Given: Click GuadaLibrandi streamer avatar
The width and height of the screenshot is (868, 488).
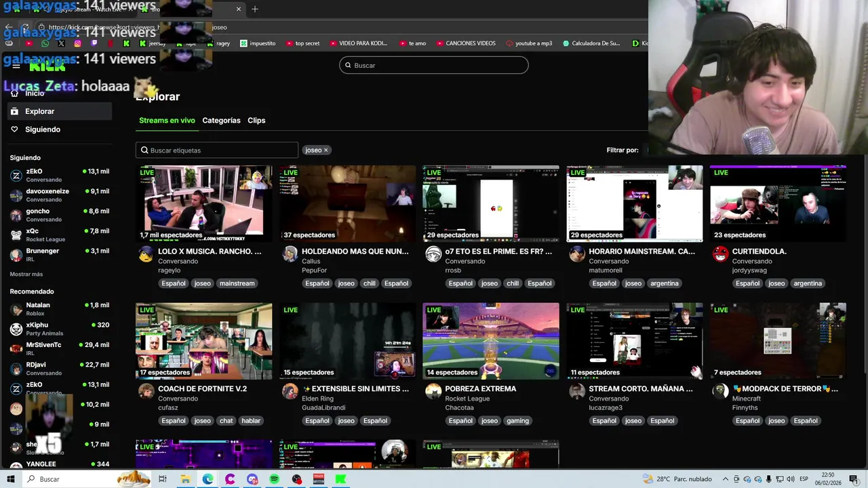Looking at the screenshot, I should (x=290, y=392).
